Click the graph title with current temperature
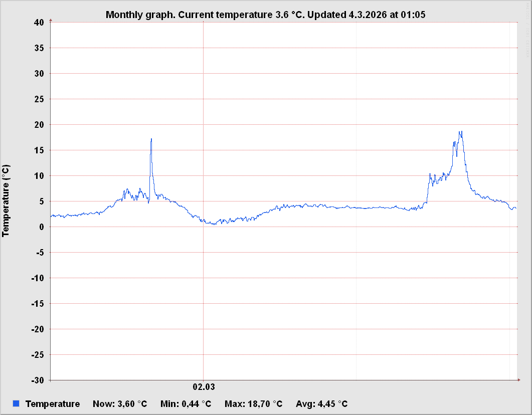The image size is (532, 415). 265,15
